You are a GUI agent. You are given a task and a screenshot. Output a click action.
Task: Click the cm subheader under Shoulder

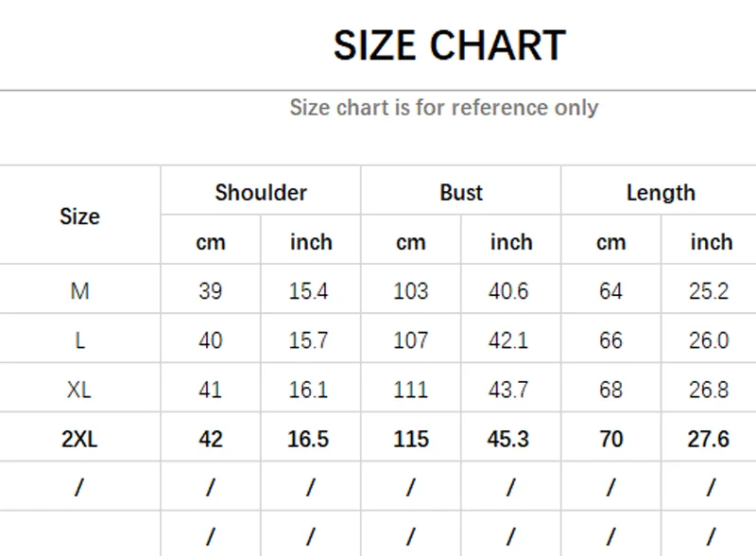coord(211,242)
